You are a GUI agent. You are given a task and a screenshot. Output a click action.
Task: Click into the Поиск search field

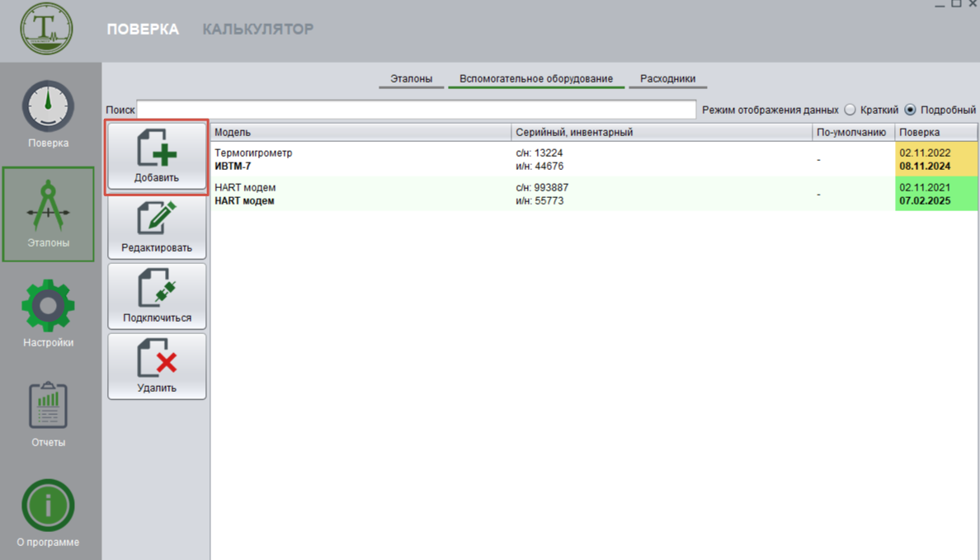(417, 110)
